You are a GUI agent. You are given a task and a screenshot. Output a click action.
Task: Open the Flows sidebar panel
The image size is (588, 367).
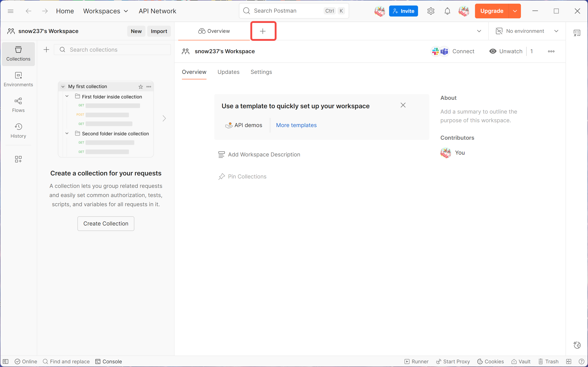(18, 105)
